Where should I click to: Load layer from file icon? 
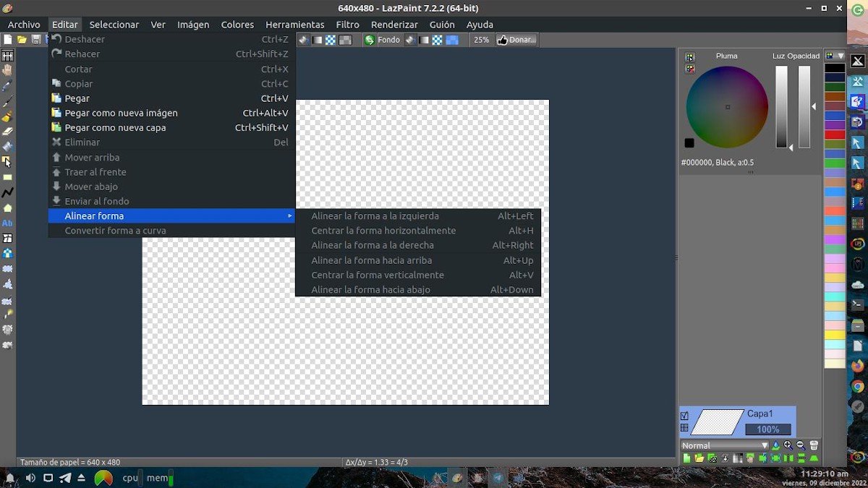pyautogui.click(x=699, y=458)
